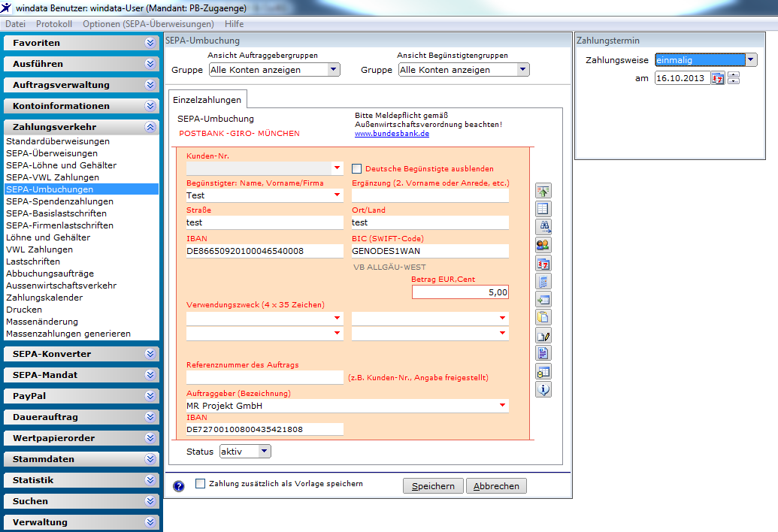Click the calendar icon in vertical toolbar
This screenshot has height=532, width=778.
tap(543, 263)
